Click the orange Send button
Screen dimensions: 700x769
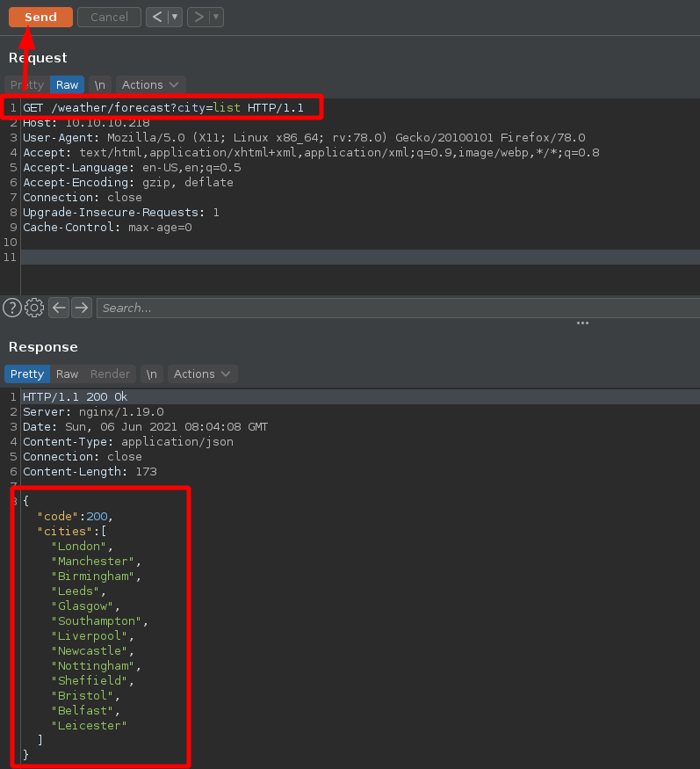pyautogui.click(x=40, y=17)
